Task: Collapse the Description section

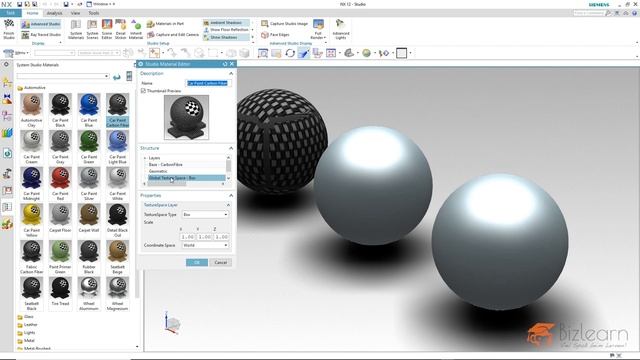Action: point(231,73)
